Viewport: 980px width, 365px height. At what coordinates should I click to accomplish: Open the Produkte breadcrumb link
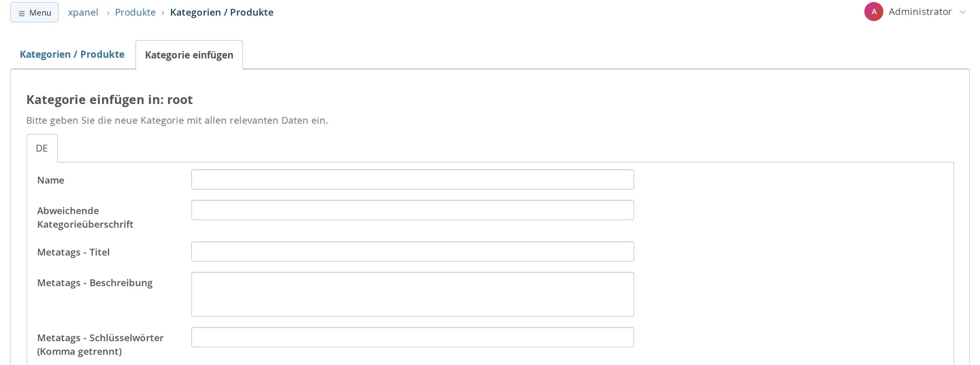135,12
